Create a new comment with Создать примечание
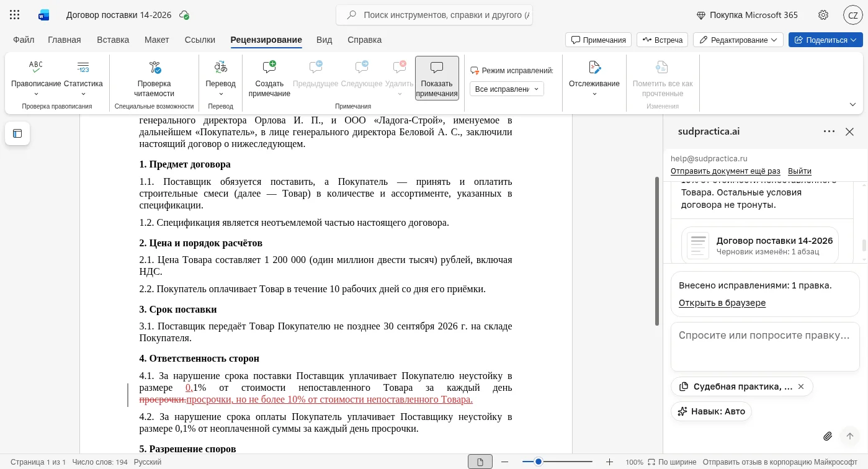The height and width of the screenshot is (469, 868). tap(269, 78)
